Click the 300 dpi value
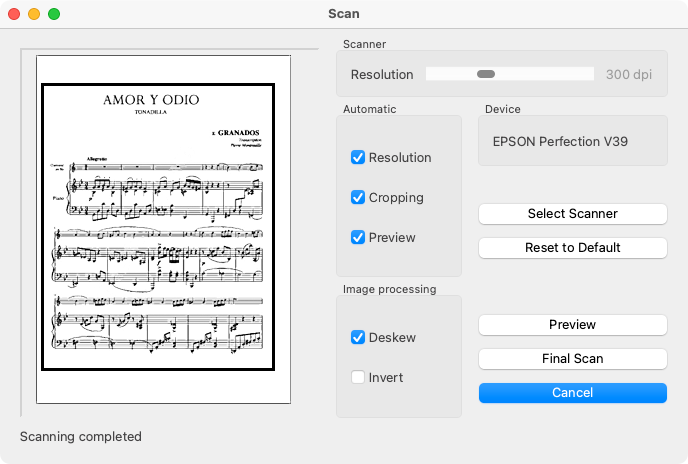The height and width of the screenshot is (464, 688). click(629, 74)
